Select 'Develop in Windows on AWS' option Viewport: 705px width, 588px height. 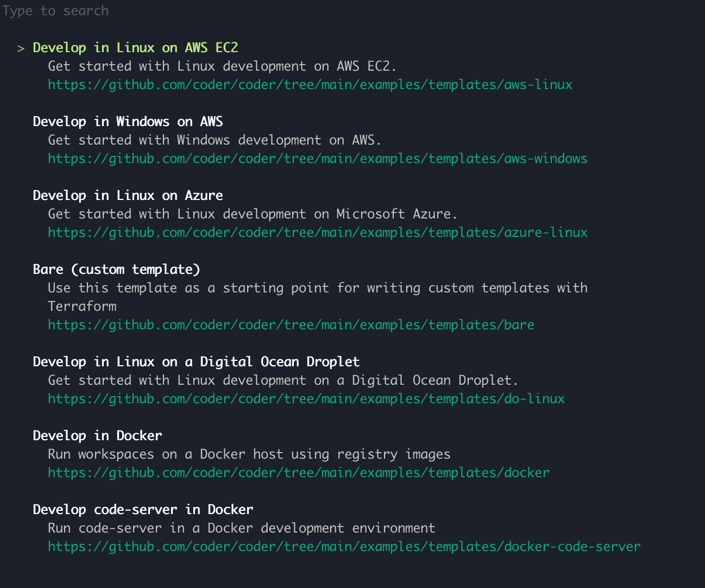(x=128, y=122)
